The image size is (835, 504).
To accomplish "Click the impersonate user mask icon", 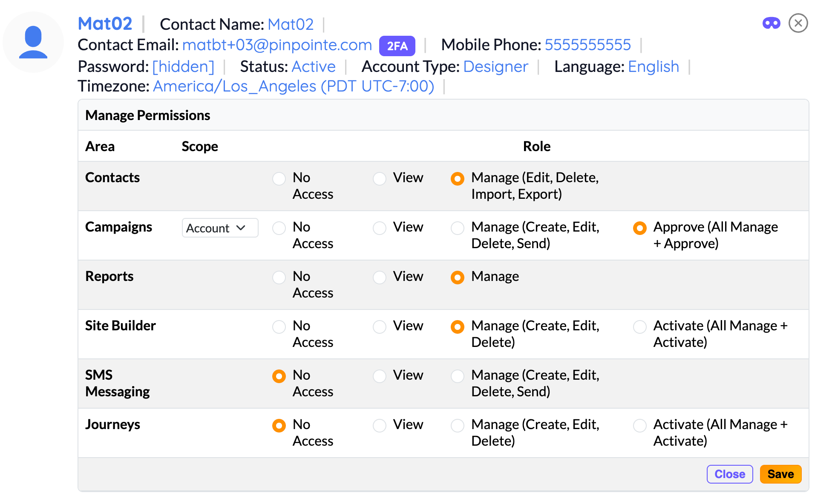I will pos(771,23).
